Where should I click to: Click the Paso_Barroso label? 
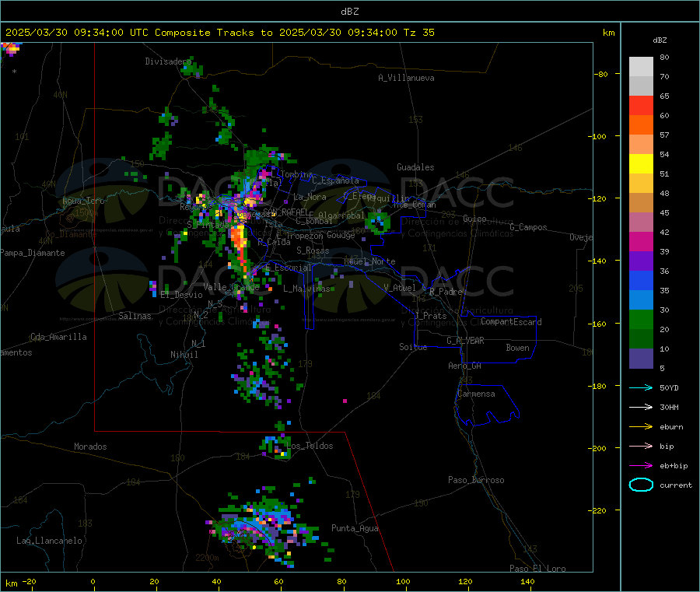[x=476, y=480]
